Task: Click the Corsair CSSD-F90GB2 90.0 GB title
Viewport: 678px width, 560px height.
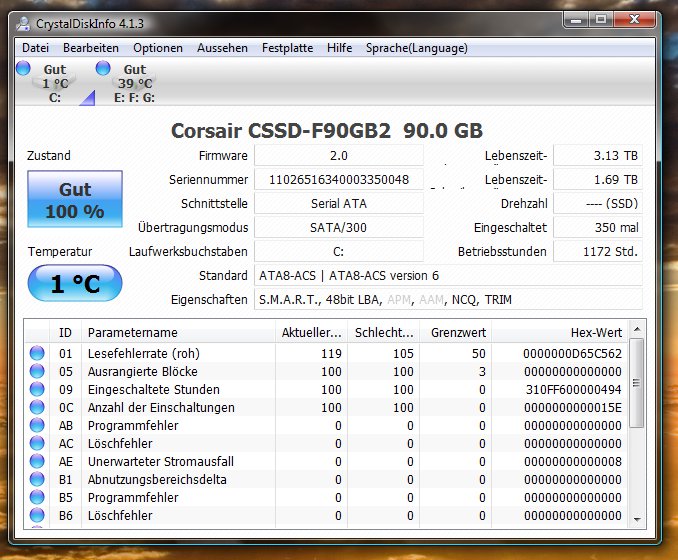Action: [x=327, y=131]
